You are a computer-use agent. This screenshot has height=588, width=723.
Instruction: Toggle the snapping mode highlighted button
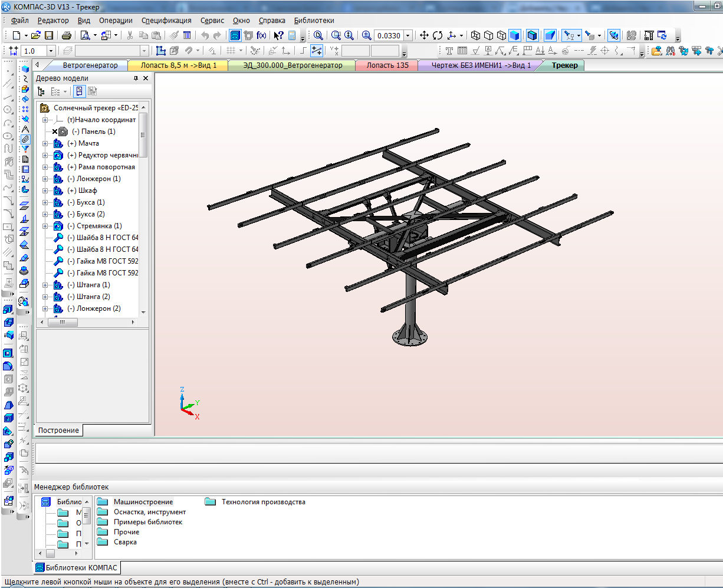317,51
